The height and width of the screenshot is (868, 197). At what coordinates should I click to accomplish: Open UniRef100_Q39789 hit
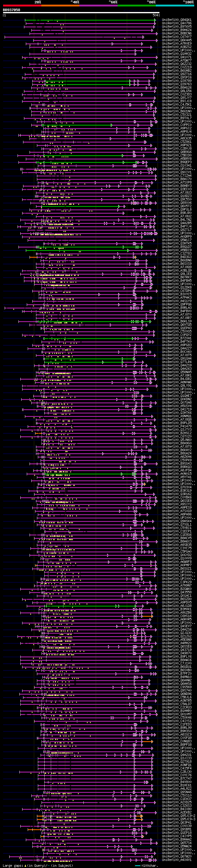coord(176,81)
